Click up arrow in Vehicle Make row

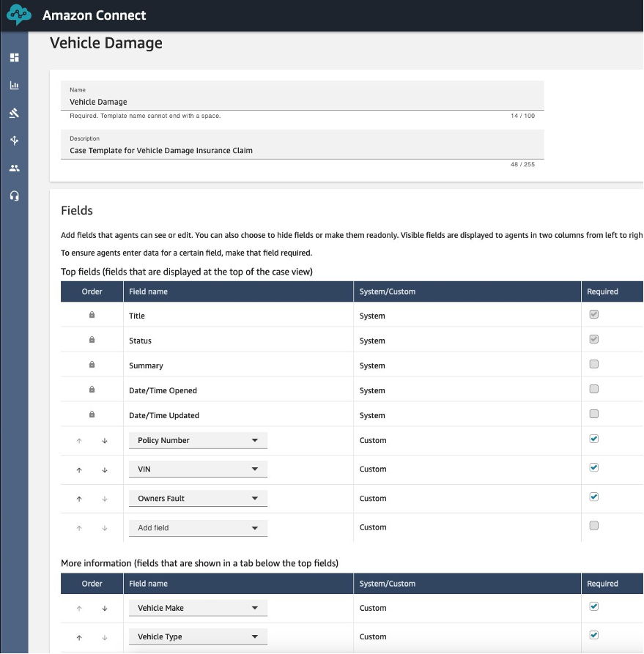pyautogui.click(x=79, y=609)
